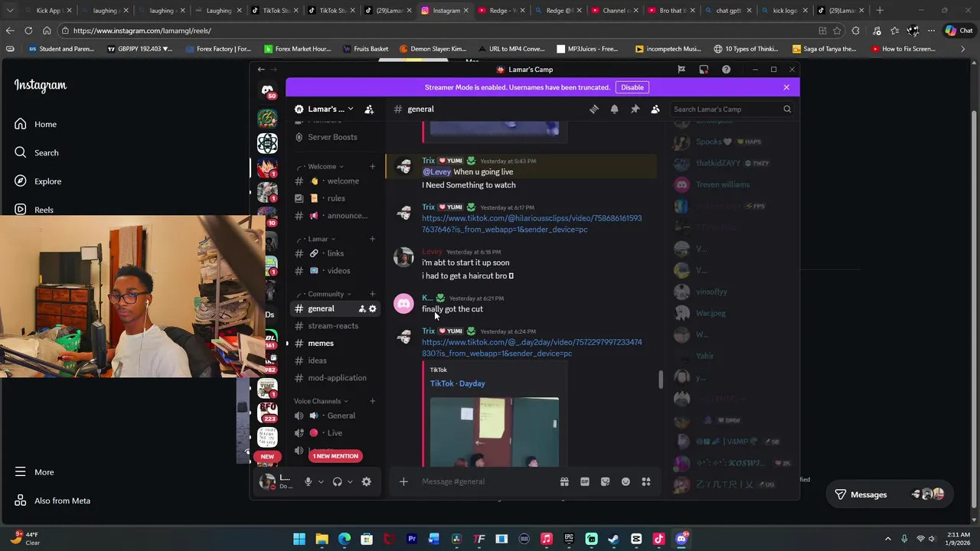The height and width of the screenshot is (551, 980).
Task: Open GIF picker in message bar
Action: tap(585, 481)
